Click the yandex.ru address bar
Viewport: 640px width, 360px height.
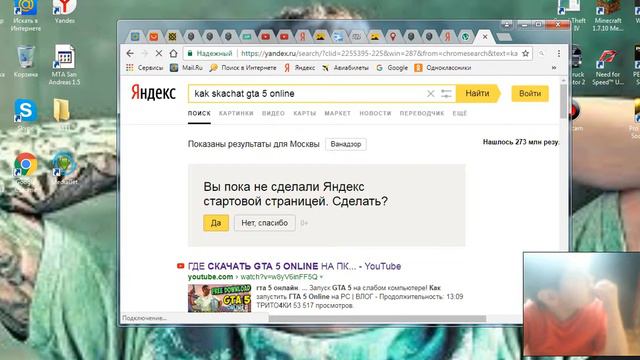379,53
